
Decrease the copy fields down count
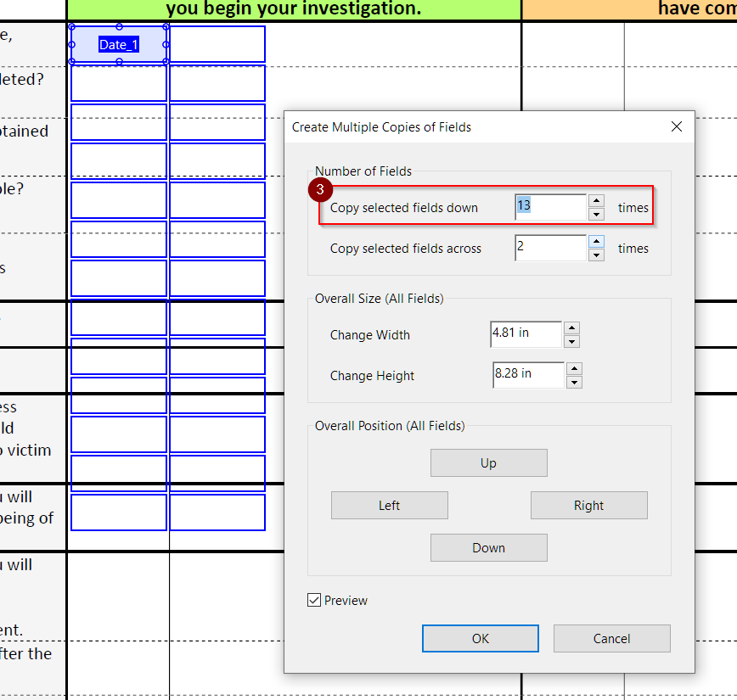(596, 214)
